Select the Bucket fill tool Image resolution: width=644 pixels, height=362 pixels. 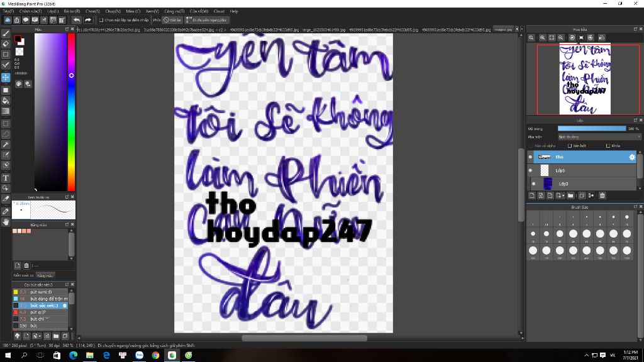(6, 101)
